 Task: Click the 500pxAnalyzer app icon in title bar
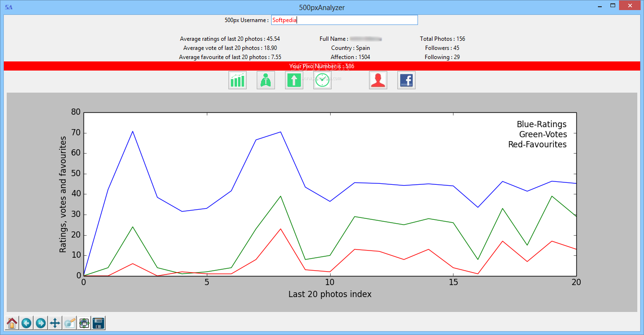click(8, 7)
